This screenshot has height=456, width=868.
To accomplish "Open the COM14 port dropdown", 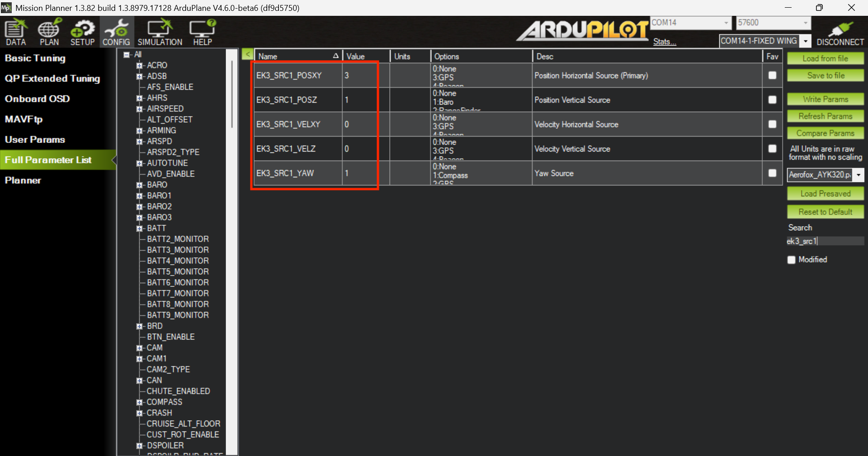I will tap(726, 23).
